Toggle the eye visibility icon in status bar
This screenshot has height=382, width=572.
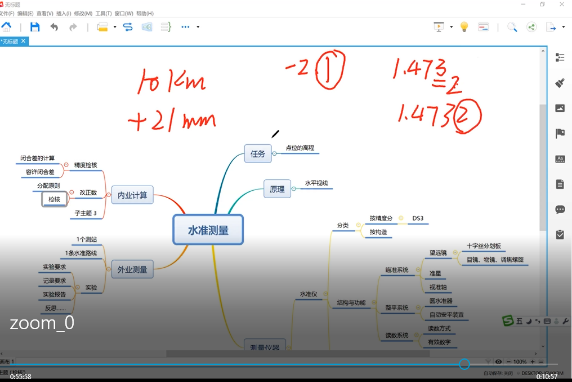[498, 362]
